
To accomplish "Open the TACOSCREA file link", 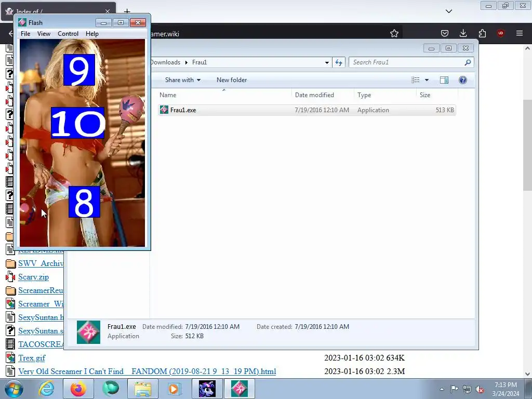I will click(x=41, y=344).
